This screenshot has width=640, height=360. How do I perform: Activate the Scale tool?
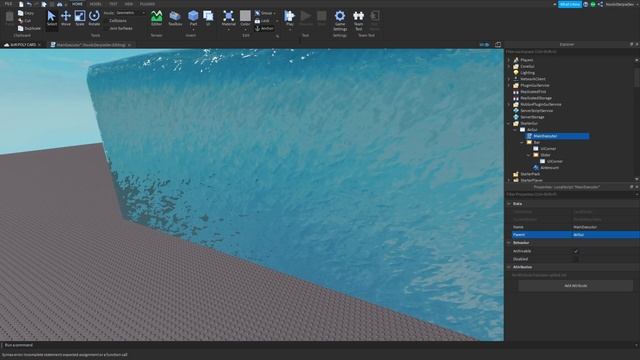(x=80, y=18)
